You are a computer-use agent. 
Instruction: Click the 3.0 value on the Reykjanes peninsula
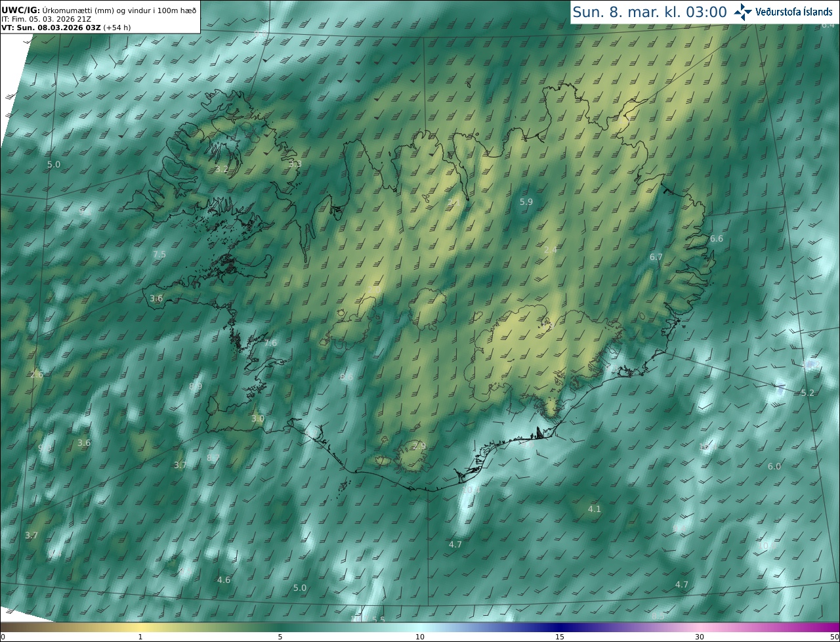tap(258, 419)
